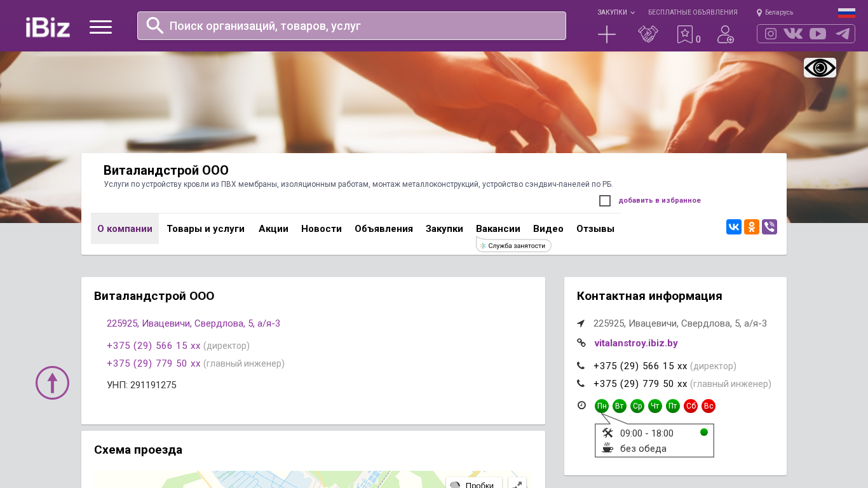This screenshot has height=488, width=868.
Task: Open the handshake partners icon
Action: [x=648, y=34]
